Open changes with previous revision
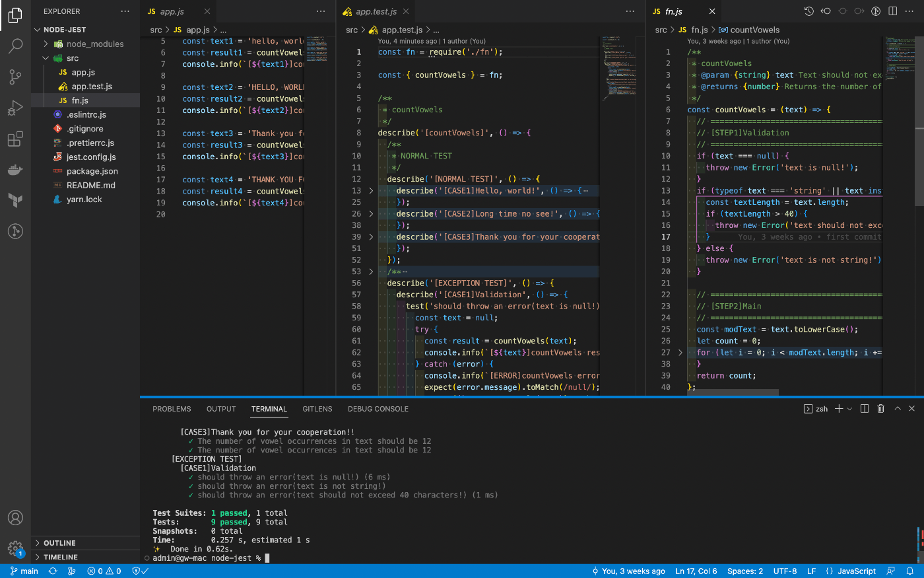Screen dimensions: 924x578 click(826, 11)
